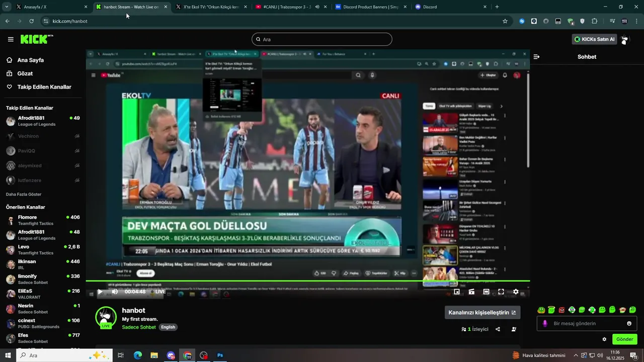Jump to LIVE in the player
This screenshot has height=362, width=644.
(x=158, y=292)
